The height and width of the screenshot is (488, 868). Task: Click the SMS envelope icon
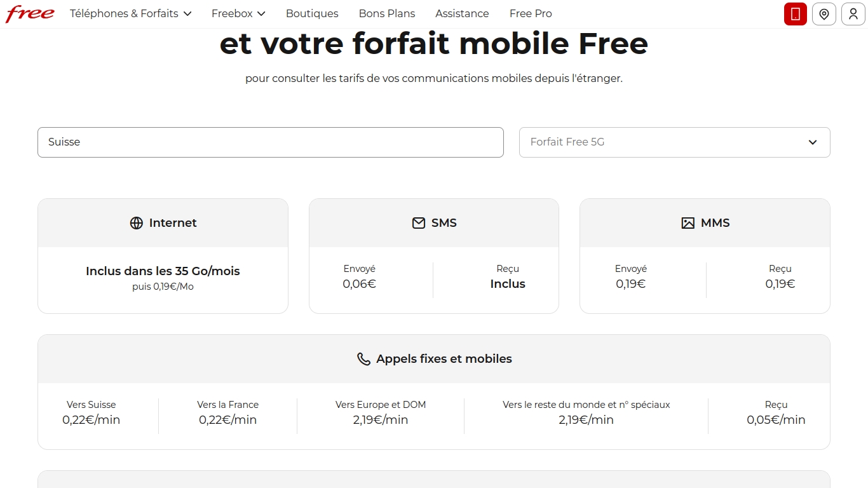(x=418, y=223)
